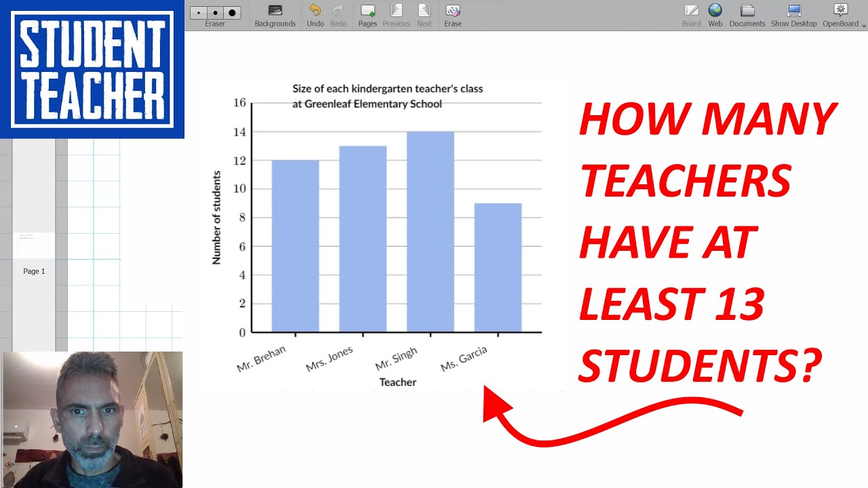The width and height of the screenshot is (868, 488).
Task: Click Show Desktop
Action: [x=793, y=16]
